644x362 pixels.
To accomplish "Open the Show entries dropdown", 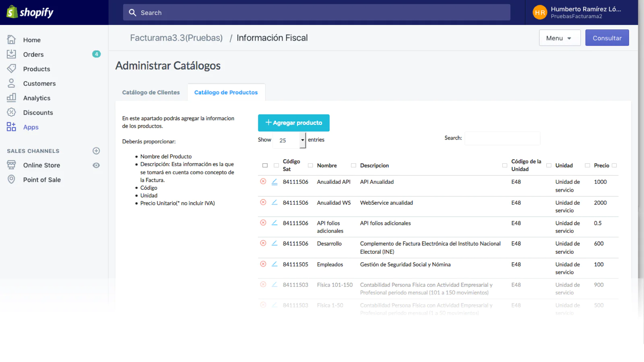I will click(x=289, y=140).
